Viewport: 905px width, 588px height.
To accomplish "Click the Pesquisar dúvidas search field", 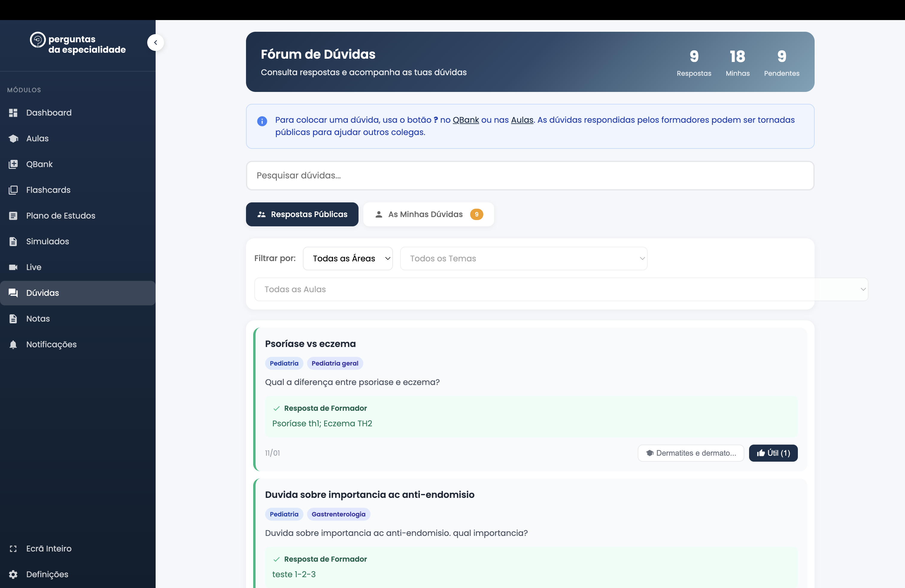I will (x=530, y=176).
